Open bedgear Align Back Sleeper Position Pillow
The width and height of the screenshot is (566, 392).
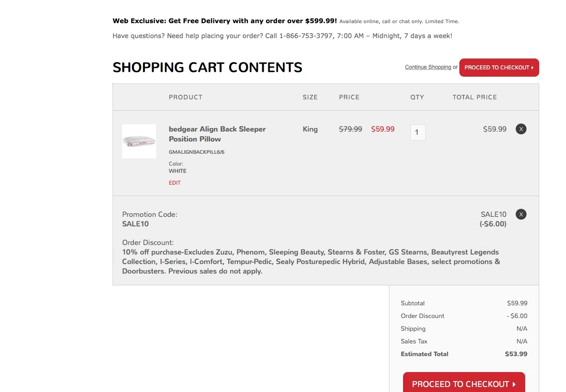tap(217, 134)
